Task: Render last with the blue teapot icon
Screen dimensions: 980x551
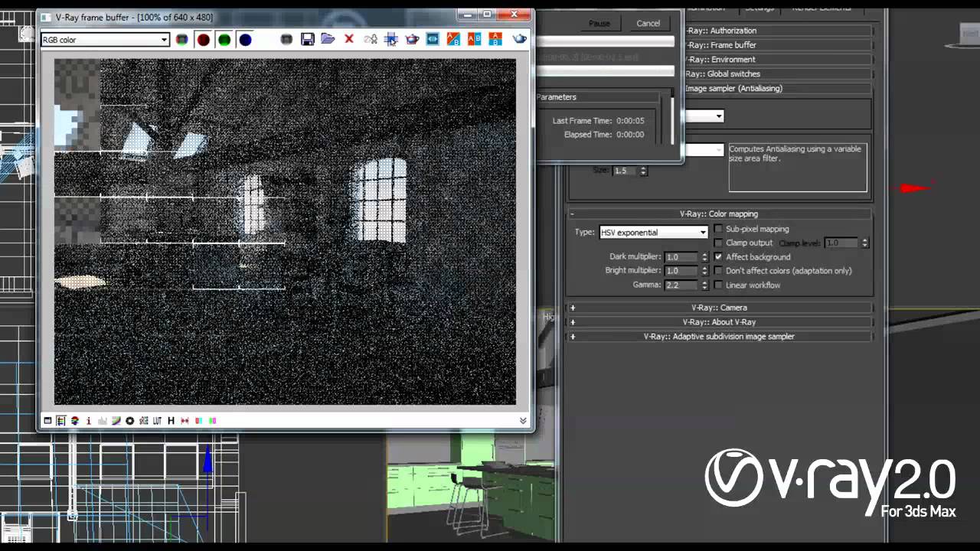Action: pyautogui.click(x=520, y=39)
